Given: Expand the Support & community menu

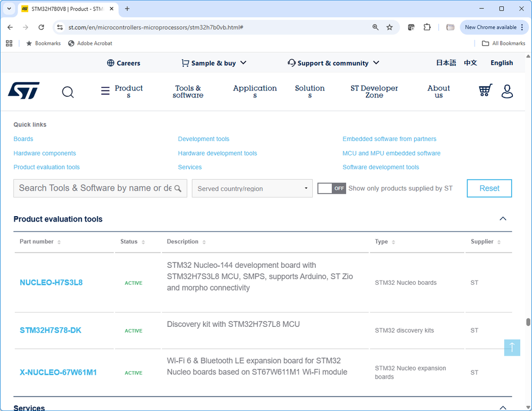Looking at the screenshot, I should point(376,63).
